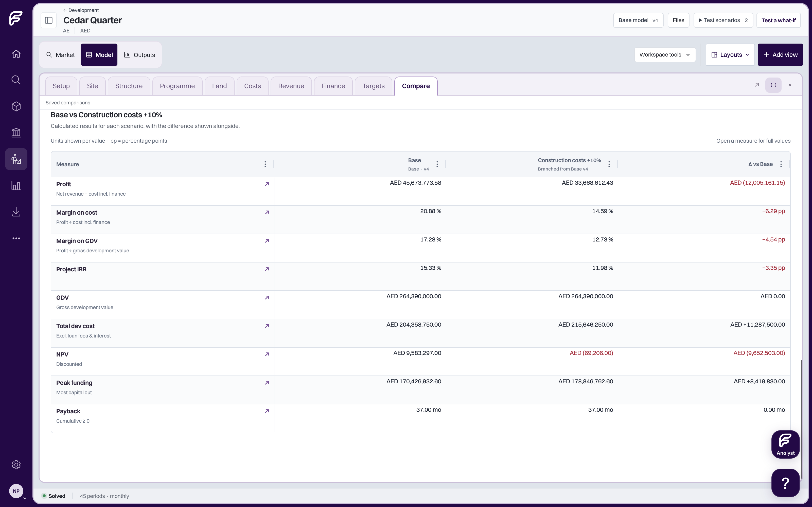Switch to the Costs tab

point(252,86)
